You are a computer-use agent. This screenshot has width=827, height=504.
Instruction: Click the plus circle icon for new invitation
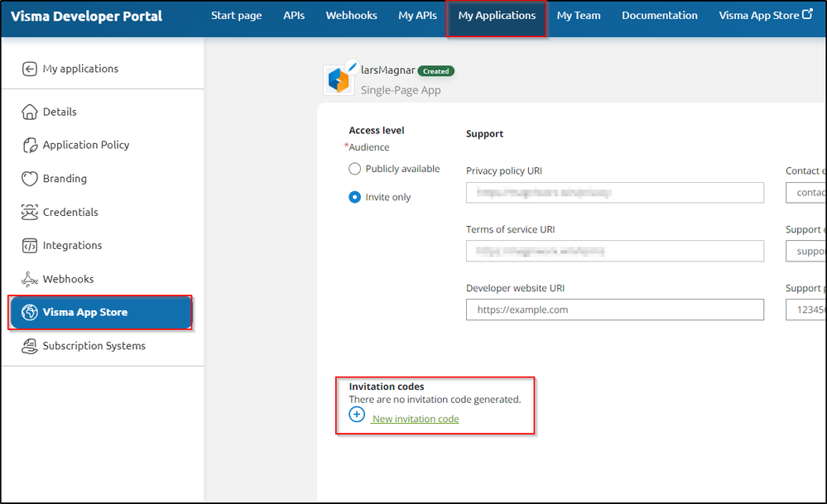[357, 415]
